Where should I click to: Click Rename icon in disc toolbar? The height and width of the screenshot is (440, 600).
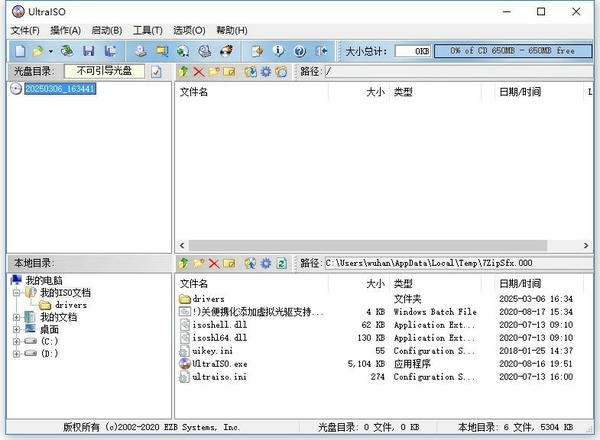229,72
